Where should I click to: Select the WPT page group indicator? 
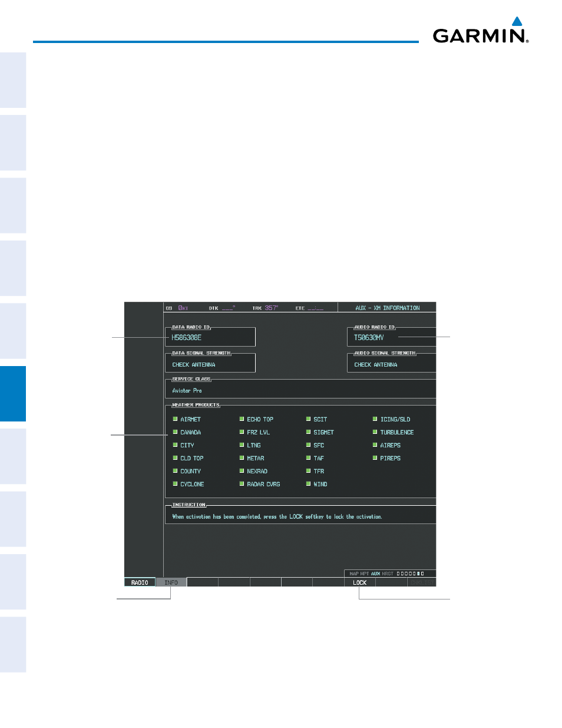[x=365, y=574]
